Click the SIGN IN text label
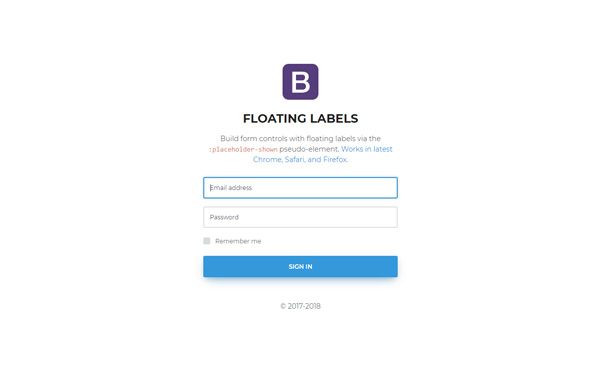The height and width of the screenshot is (383, 600). point(300,266)
